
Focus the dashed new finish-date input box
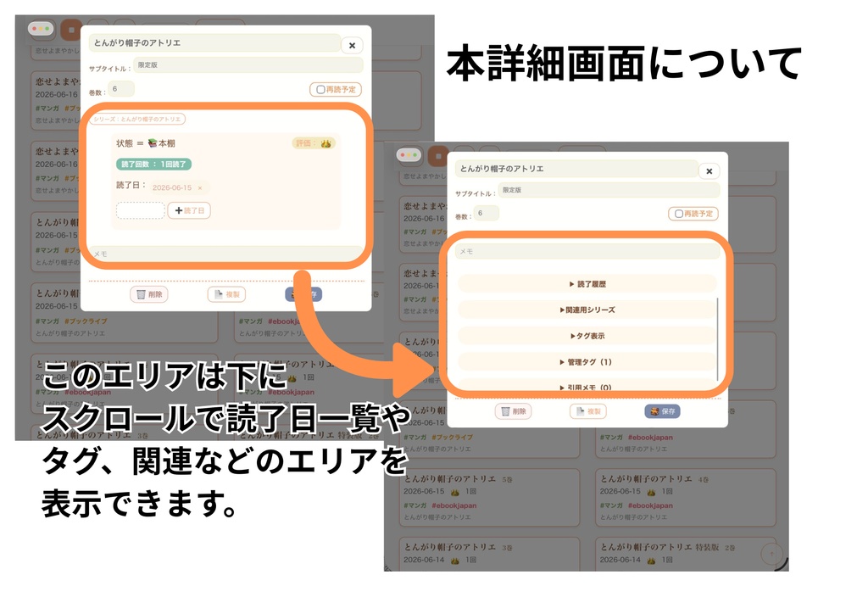click(x=141, y=210)
